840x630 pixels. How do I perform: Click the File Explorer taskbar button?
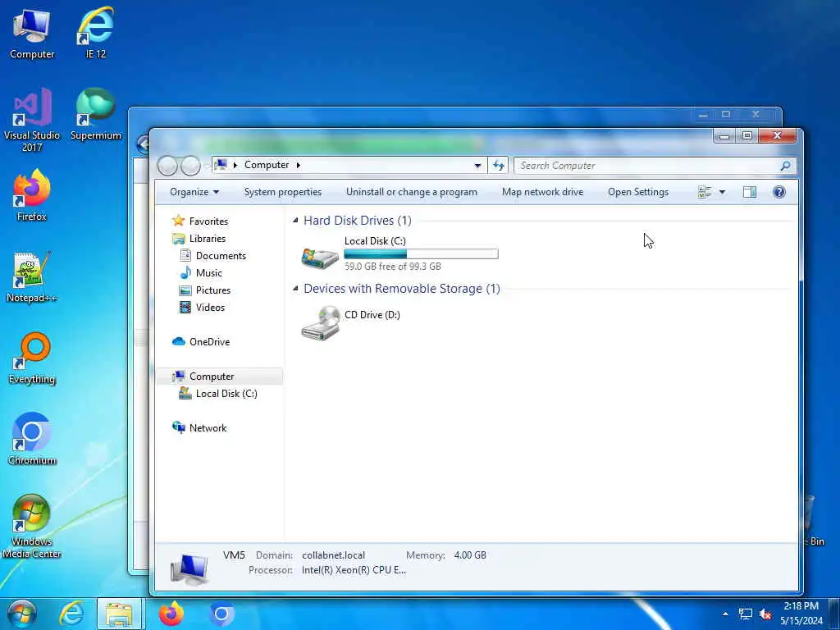tap(119, 614)
